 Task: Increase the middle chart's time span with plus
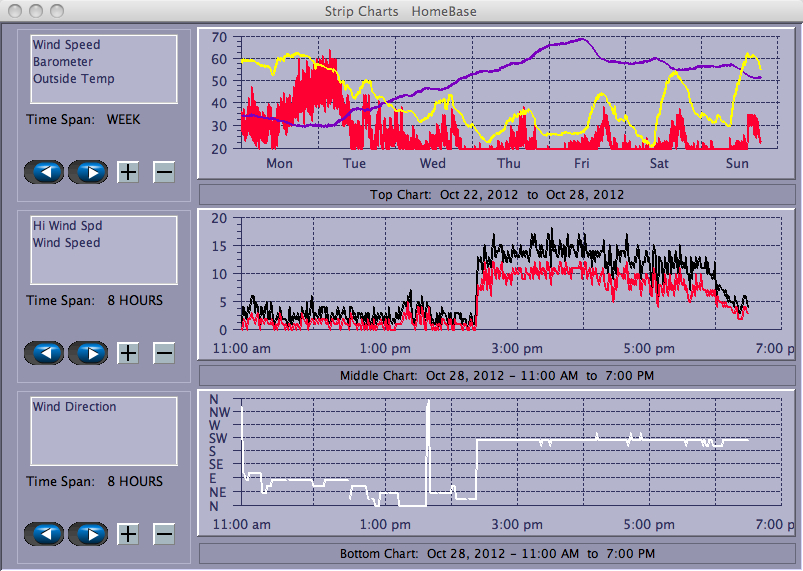pyautogui.click(x=128, y=353)
